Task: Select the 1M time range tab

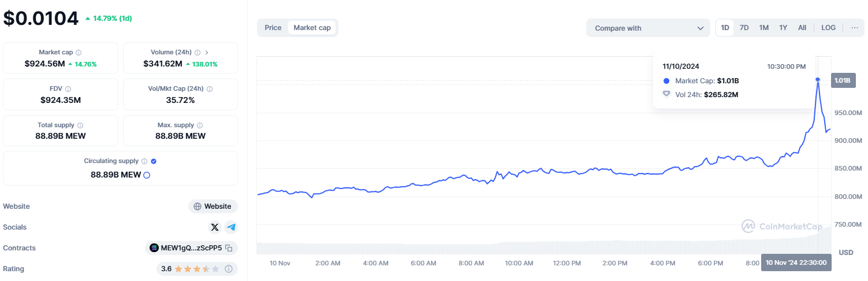Action: click(x=763, y=28)
